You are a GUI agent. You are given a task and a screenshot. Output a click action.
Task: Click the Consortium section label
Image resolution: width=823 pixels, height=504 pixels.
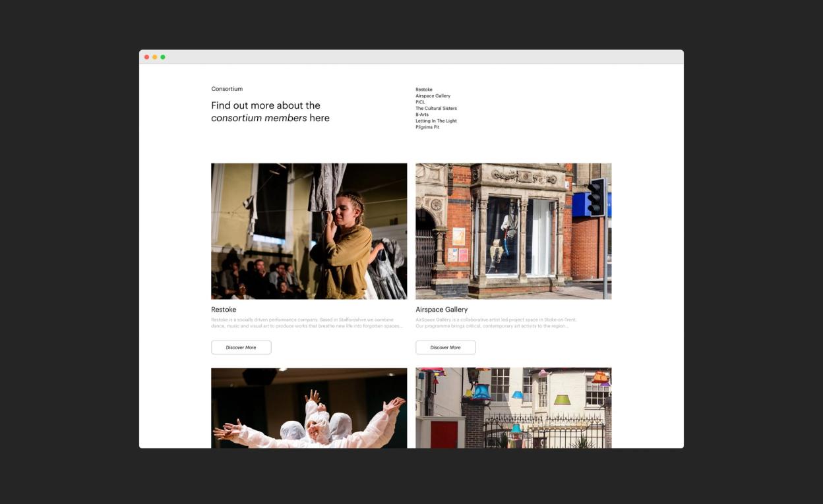tap(227, 89)
